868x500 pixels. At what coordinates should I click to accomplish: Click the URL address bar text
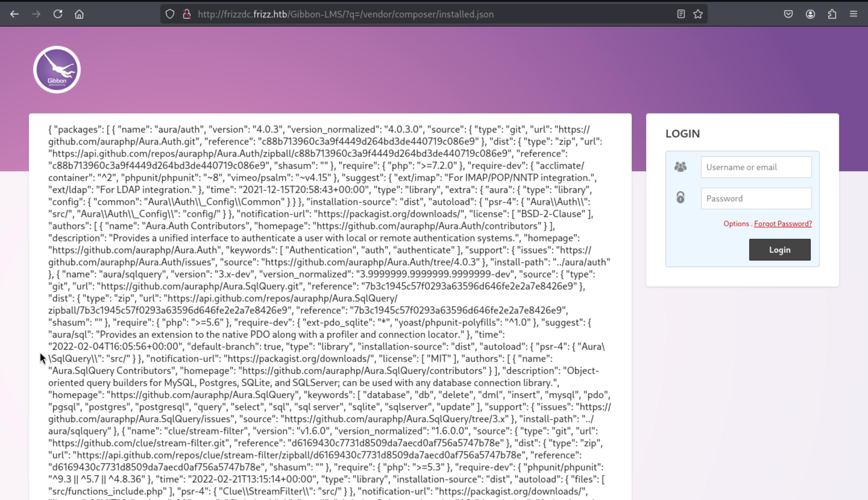(x=346, y=14)
